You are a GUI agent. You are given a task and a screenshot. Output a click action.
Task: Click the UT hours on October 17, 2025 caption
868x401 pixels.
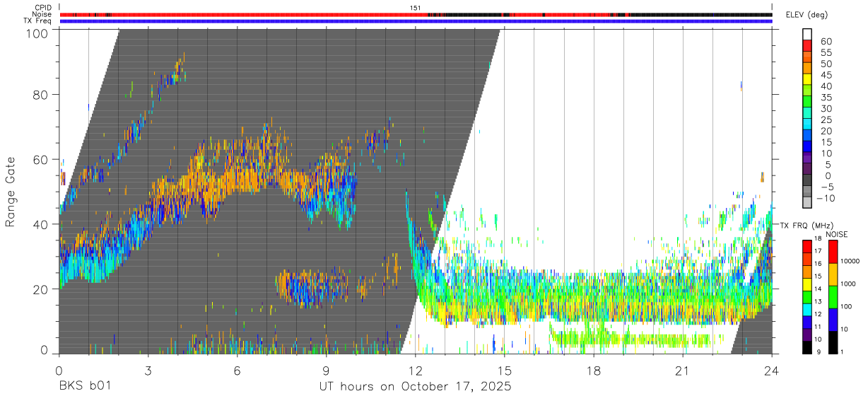point(414,387)
